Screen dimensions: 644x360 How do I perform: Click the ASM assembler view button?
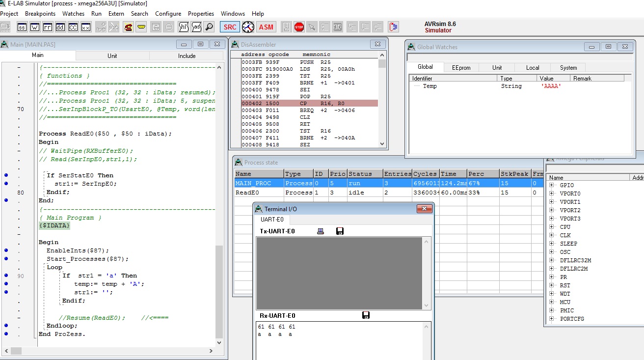click(x=266, y=27)
